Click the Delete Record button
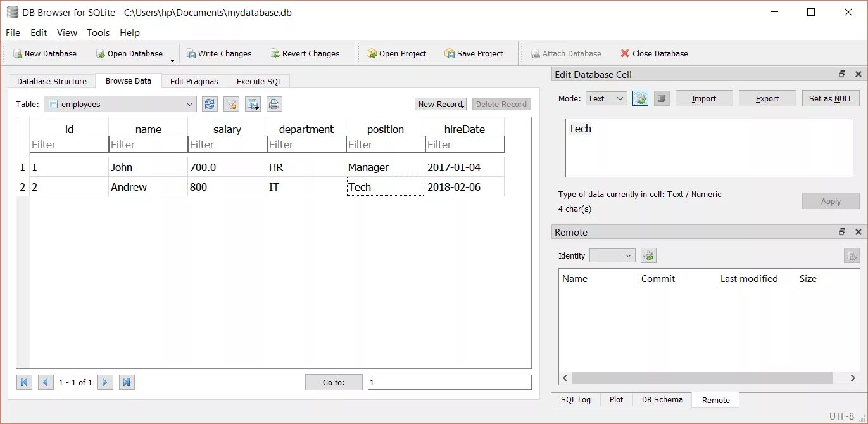The width and height of the screenshot is (868, 424). pos(501,104)
